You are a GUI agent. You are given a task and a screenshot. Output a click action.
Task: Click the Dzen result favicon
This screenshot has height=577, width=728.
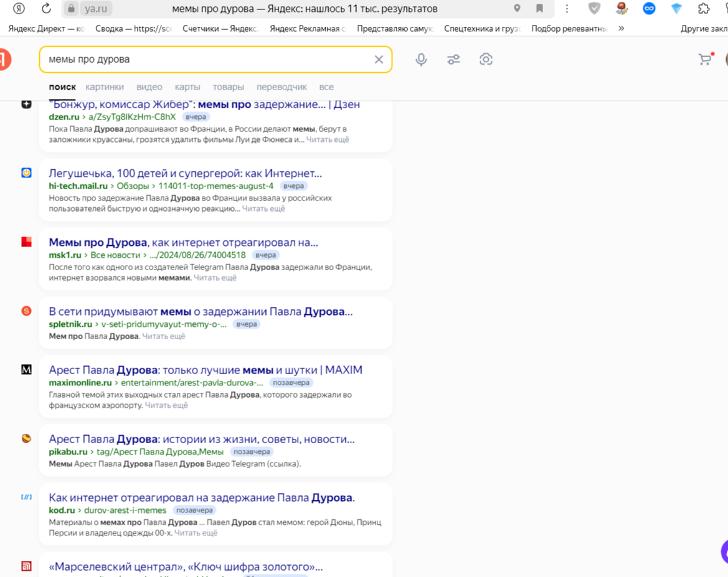(x=26, y=104)
